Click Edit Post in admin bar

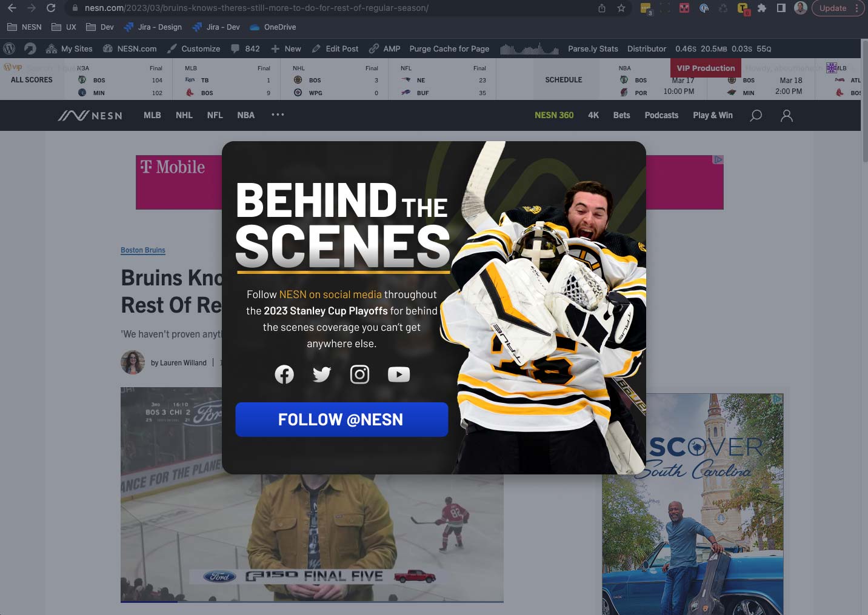[335, 48]
